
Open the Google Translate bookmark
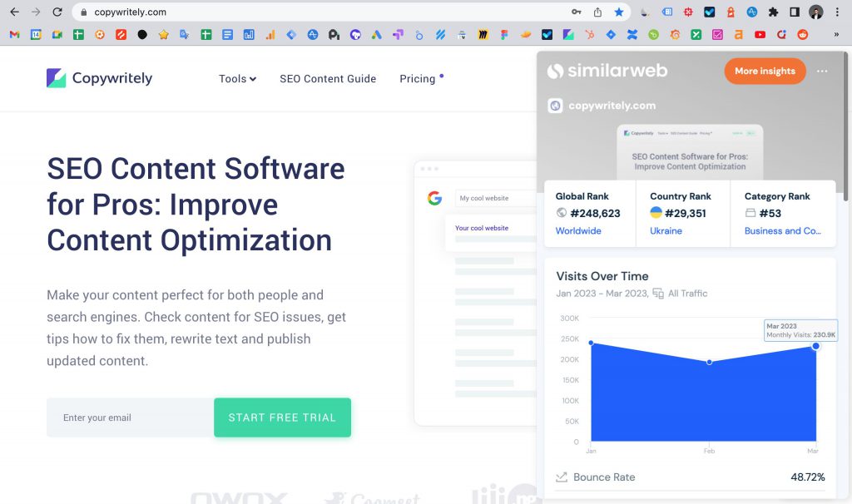(x=185, y=35)
